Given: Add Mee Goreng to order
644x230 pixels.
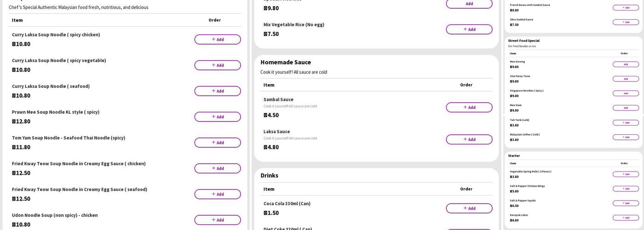Looking at the screenshot, I should (626, 64).
